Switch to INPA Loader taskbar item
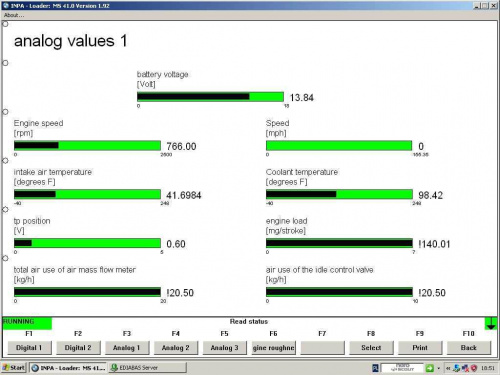 (x=68, y=368)
